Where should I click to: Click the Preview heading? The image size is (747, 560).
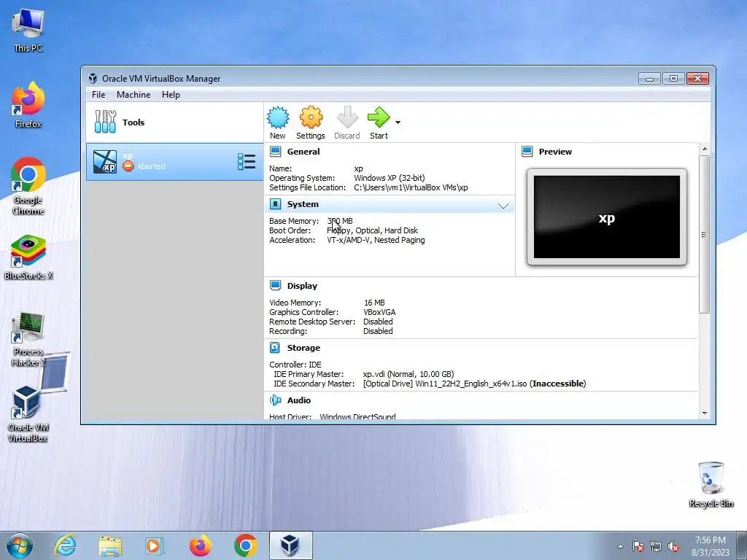click(x=555, y=152)
